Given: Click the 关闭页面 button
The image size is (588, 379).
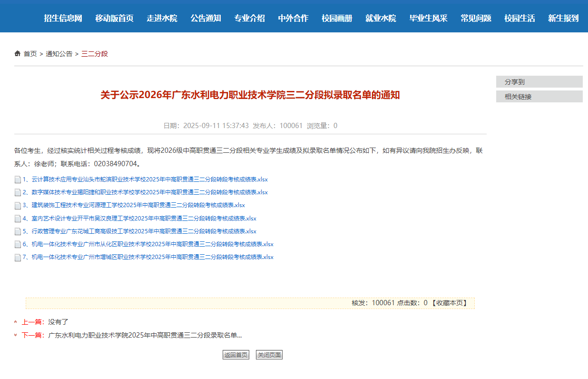Looking at the screenshot, I should (269, 354).
